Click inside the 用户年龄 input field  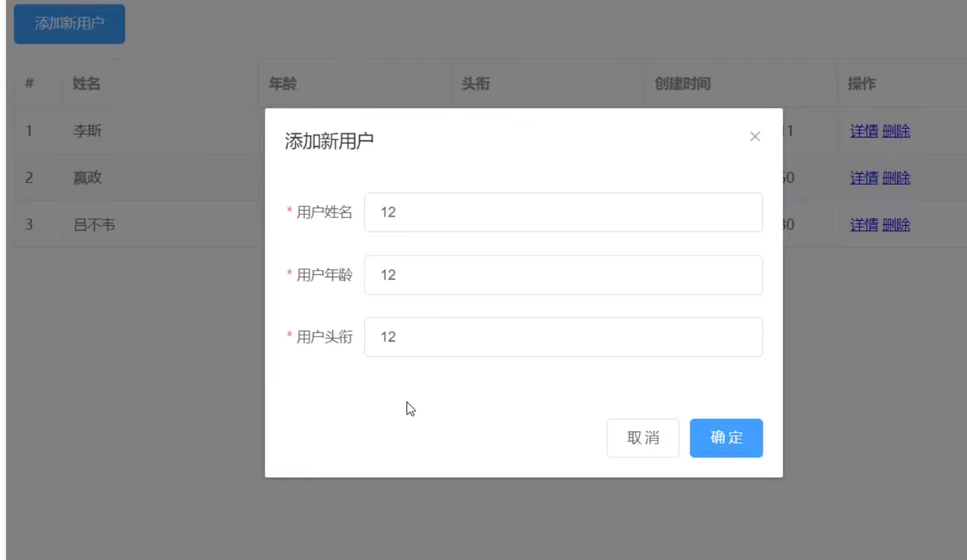(563, 275)
